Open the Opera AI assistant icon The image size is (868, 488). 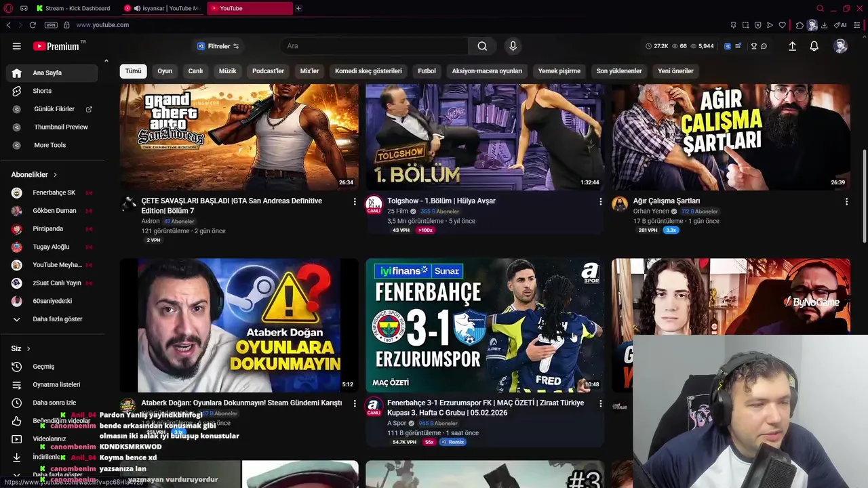click(x=841, y=25)
